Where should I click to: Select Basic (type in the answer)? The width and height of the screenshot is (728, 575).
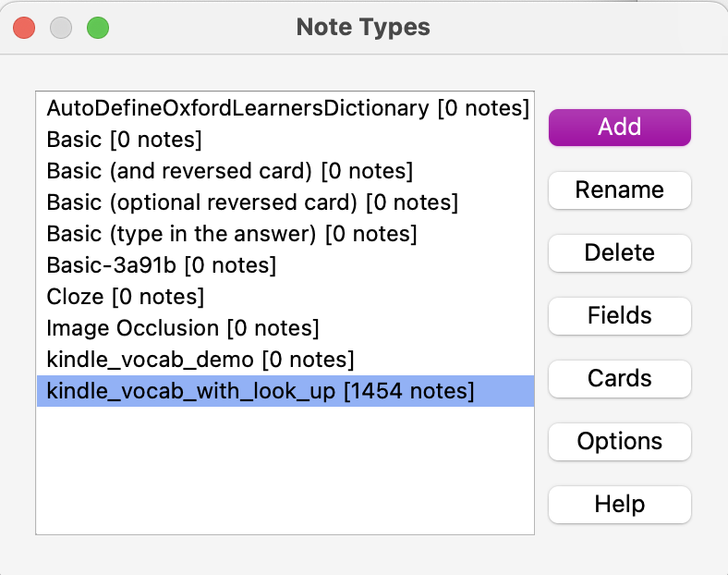231,234
